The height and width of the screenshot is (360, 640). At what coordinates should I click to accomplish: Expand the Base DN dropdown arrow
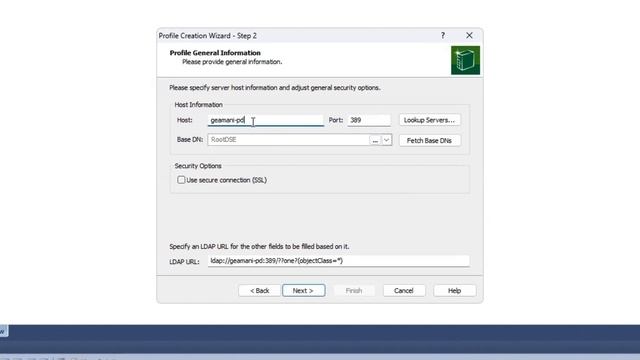coord(386,140)
